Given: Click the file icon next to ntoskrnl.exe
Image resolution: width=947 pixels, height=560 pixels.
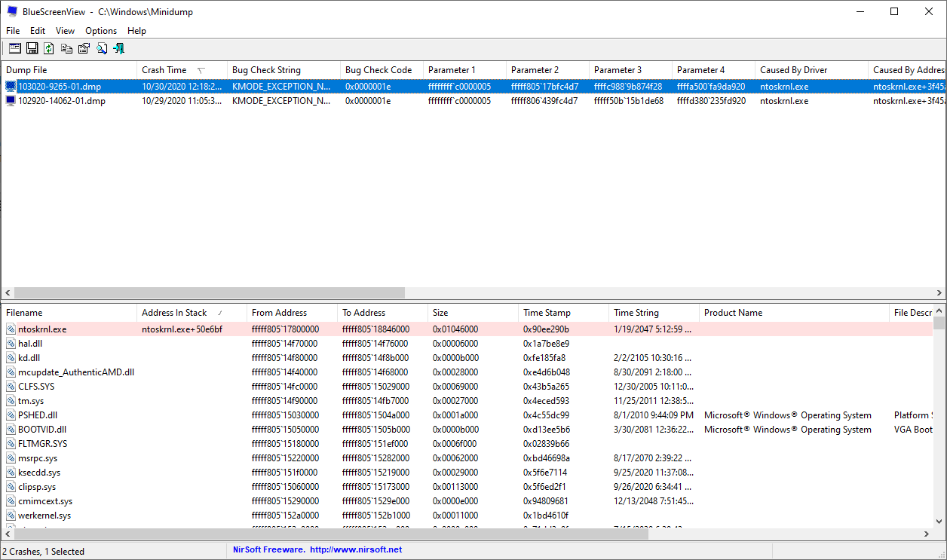Looking at the screenshot, I should point(11,329).
